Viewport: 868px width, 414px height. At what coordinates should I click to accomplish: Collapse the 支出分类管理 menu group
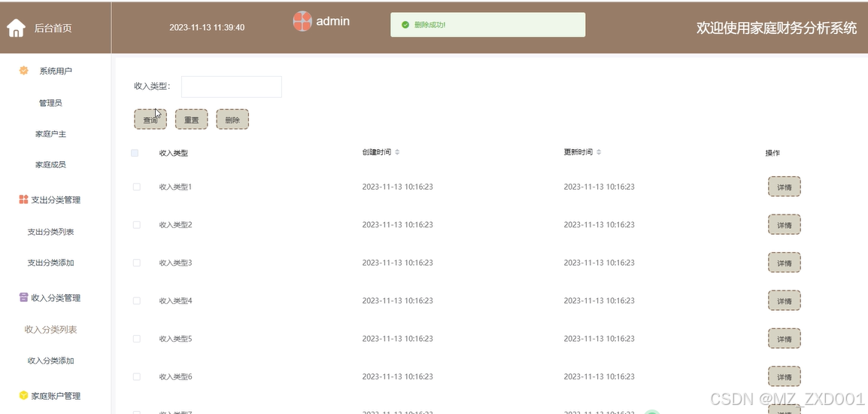(x=56, y=199)
